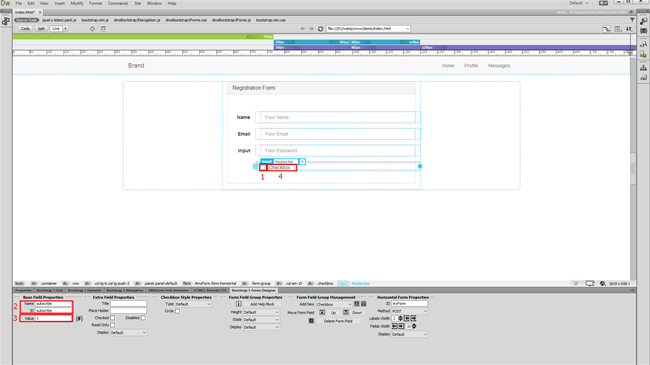650x365 pixels.
Task: Open the Add New field type dropdown
Action: (334, 304)
